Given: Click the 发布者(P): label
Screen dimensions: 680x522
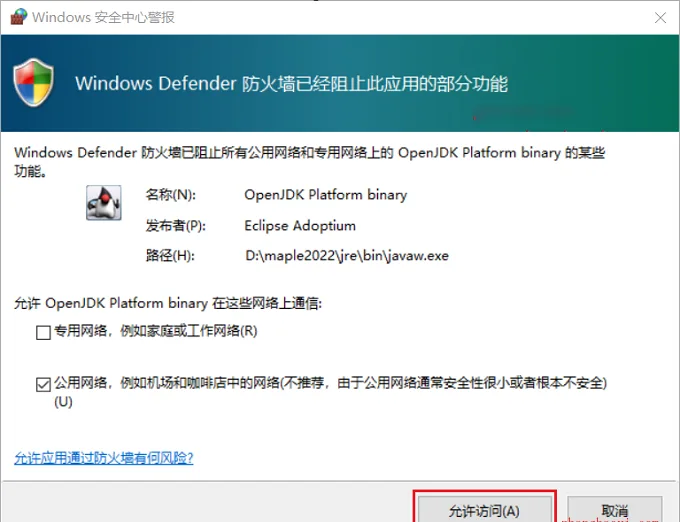Looking at the screenshot, I should [x=176, y=226].
